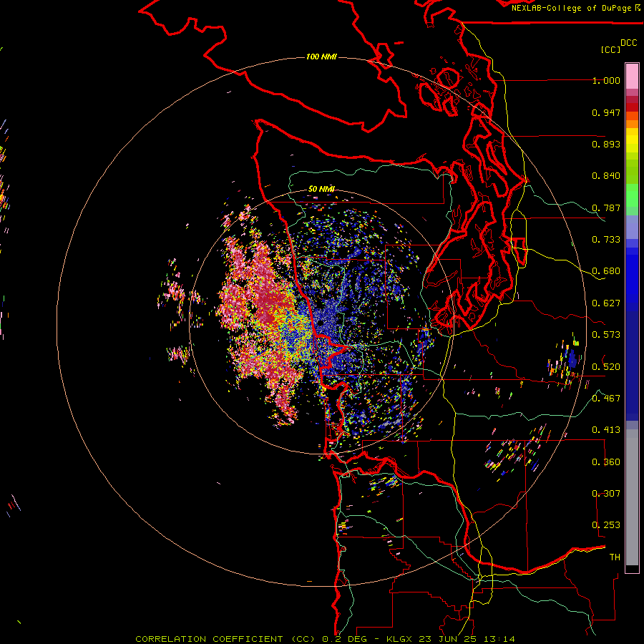Click the KLGX radar station identifier
644x644 pixels.
click(399, 639)
